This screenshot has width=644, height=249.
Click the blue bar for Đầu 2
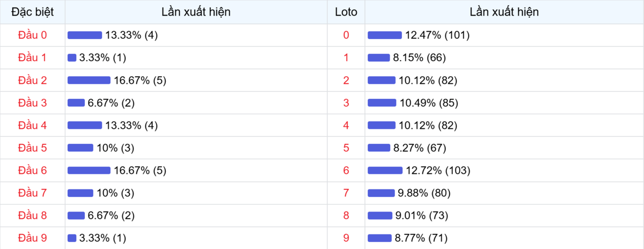(x=89, y=80)
